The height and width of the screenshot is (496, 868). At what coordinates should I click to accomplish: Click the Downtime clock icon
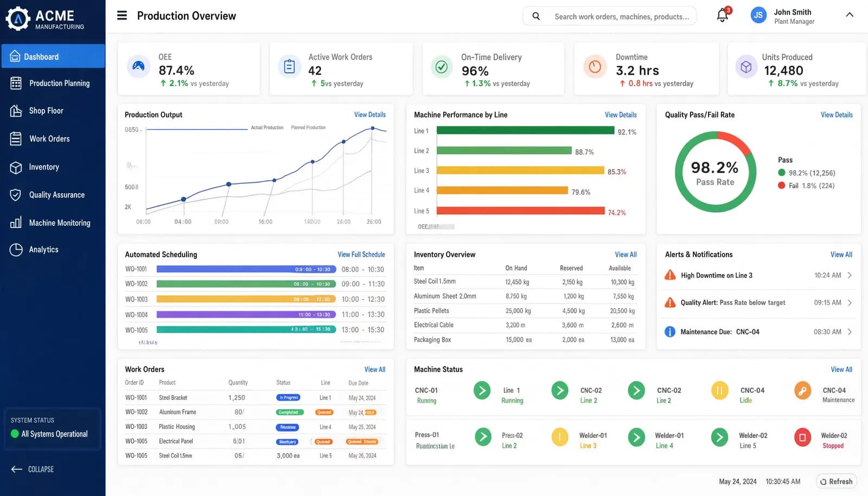(595, 67)
